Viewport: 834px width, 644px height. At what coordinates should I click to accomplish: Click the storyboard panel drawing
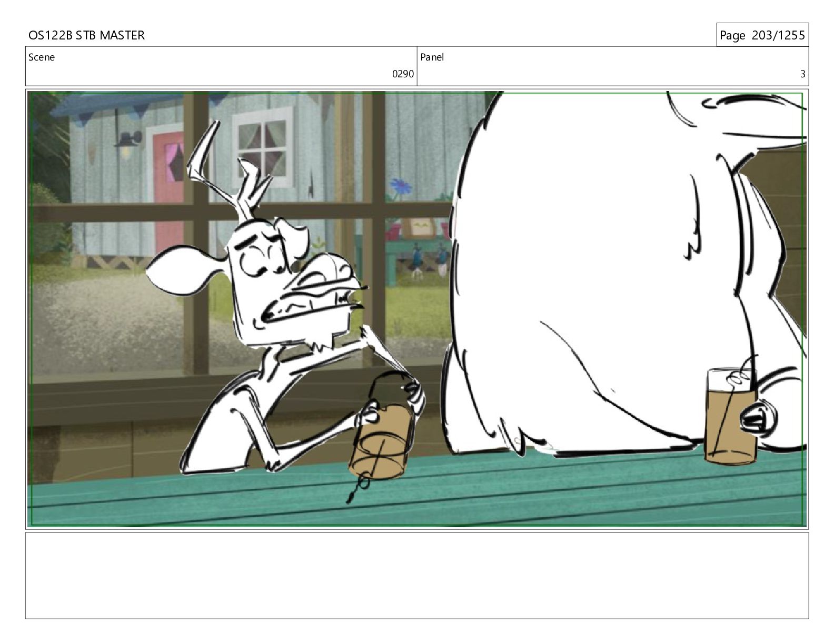tap(417, 309)
